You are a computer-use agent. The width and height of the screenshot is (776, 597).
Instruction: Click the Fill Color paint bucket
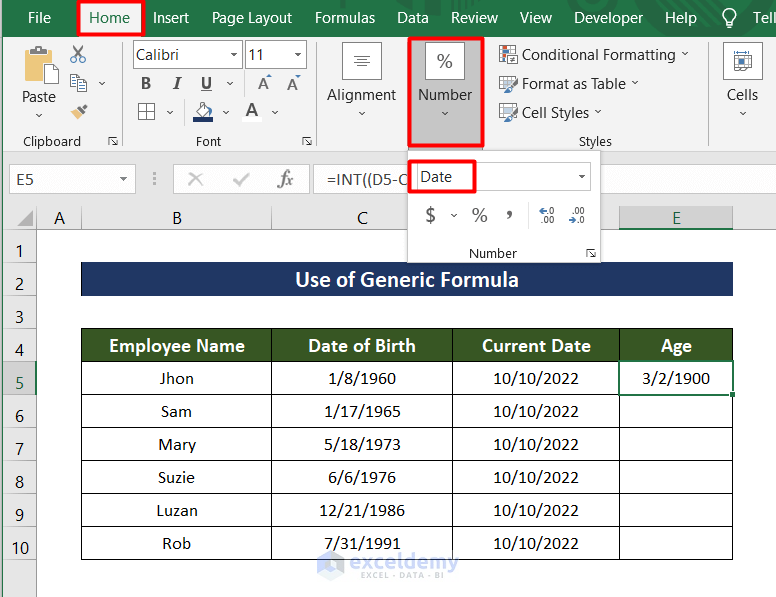point(203,111)
